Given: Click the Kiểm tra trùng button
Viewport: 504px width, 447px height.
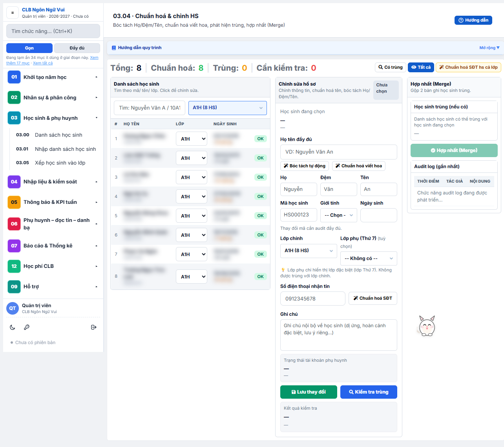Looking at the screenshot, I should [369, 392].
